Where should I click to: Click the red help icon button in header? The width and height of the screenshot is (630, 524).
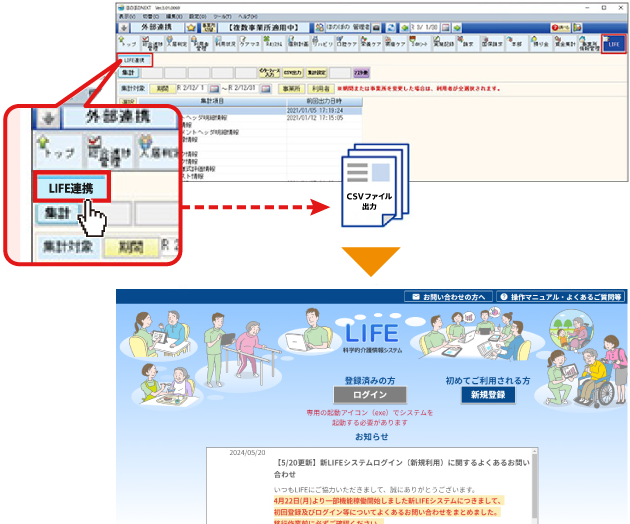click(x=560, y=27)
